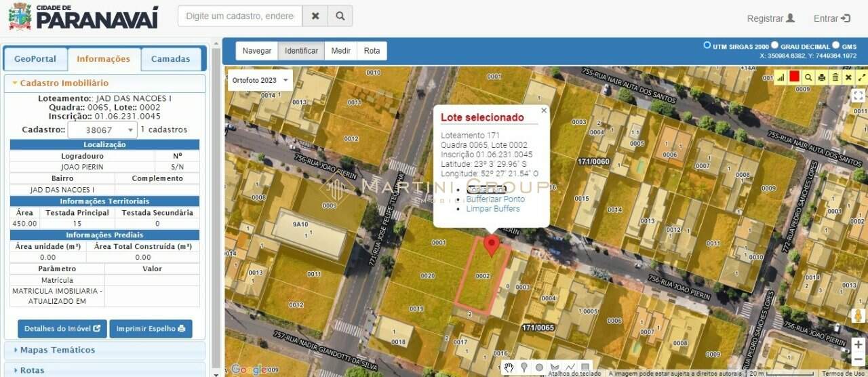Viewport: 868px width, 377px height.
Task: Click Bufferizar Ponto link in popup
Action: coord(496,199)
